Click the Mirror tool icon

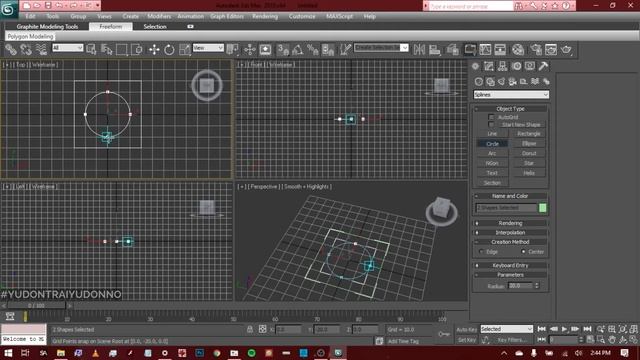419,50
